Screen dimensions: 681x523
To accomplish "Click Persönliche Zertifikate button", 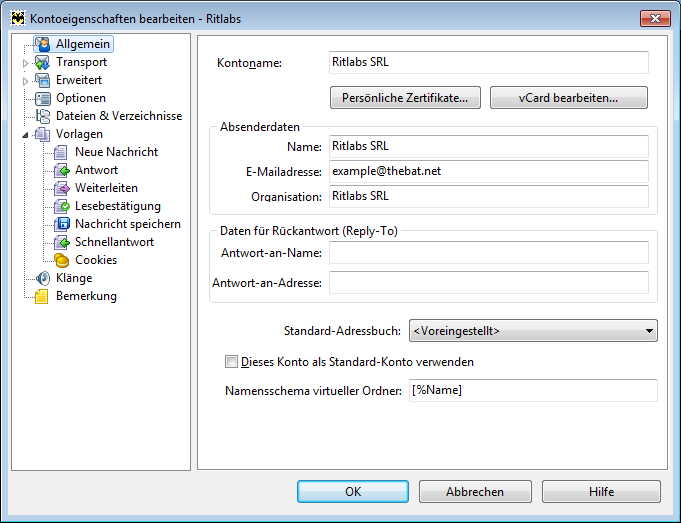I will coord(405,98).
